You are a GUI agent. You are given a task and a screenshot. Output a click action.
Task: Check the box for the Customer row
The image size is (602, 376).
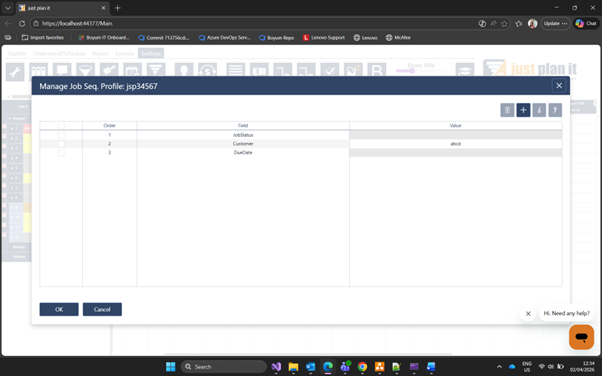61,144
